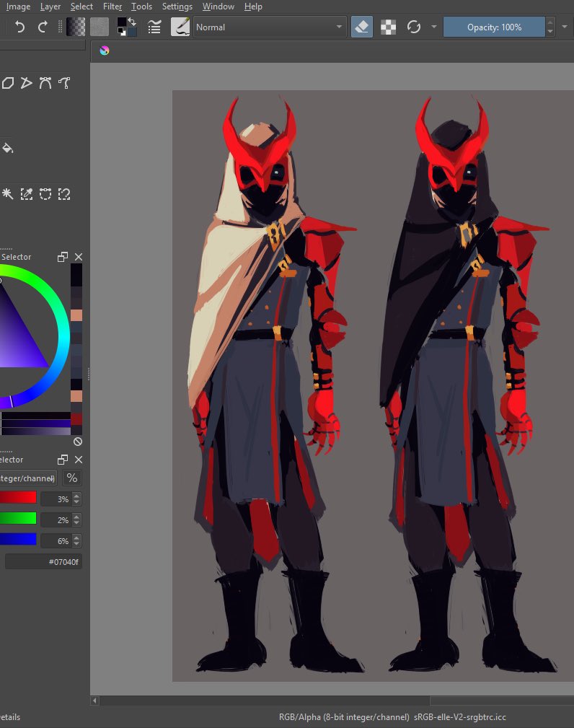Open the Settings menu
This screenshot has height=728, width=574.
tap(177, 6)
